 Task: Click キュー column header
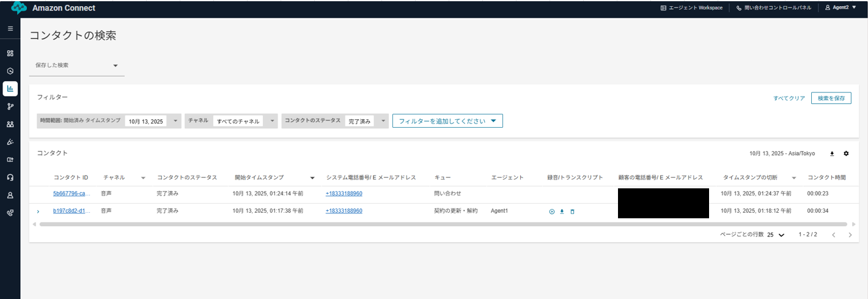(443, 178)
